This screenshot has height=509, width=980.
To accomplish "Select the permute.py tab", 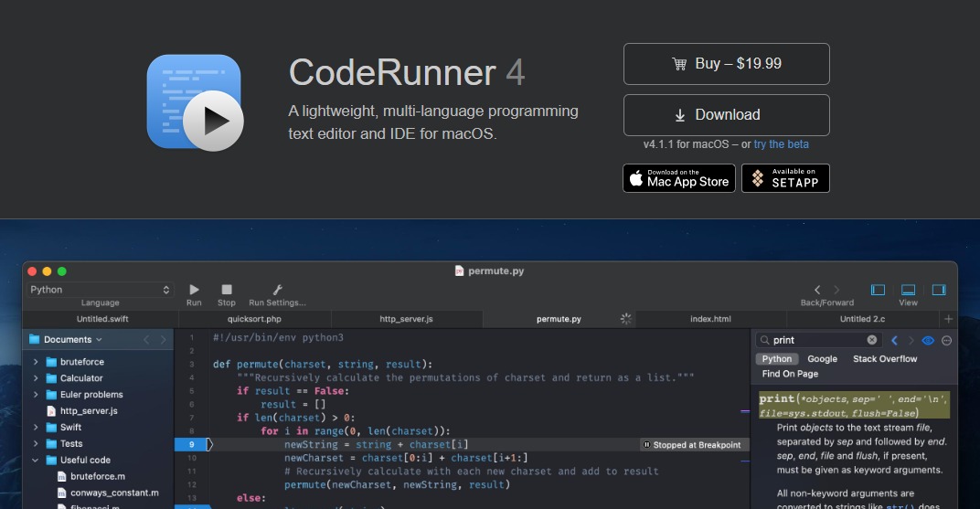I will pyautogui.click(x=559, y=319).
